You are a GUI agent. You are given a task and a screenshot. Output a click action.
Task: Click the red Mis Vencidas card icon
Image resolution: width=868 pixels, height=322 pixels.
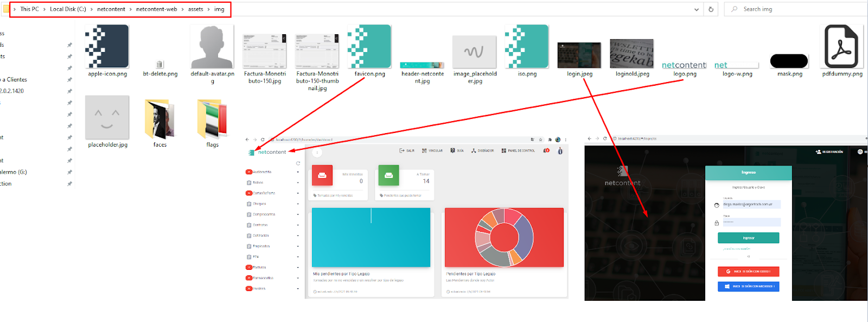pyautogui.click(x=322, y=175)
